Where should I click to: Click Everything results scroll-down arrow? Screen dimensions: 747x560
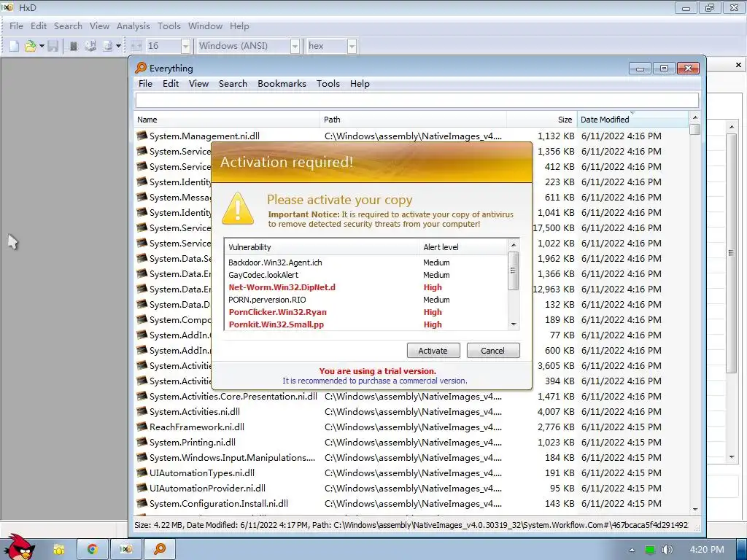click(695, 509)
